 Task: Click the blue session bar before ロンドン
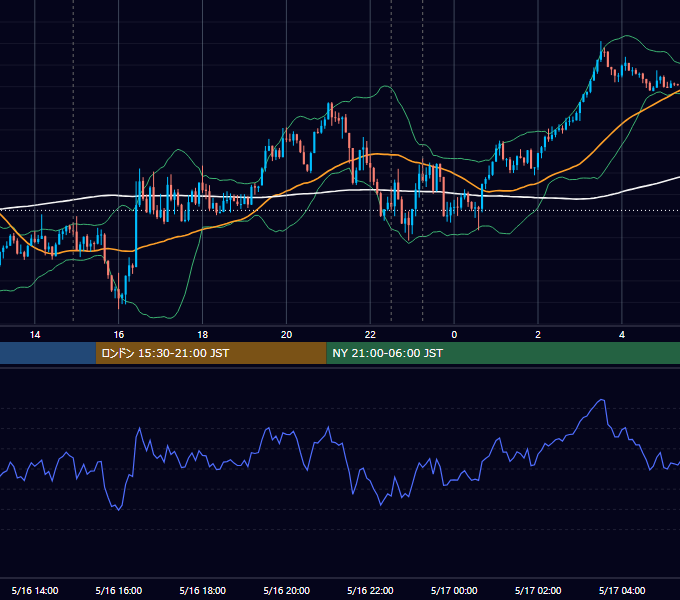click(48, 353)
